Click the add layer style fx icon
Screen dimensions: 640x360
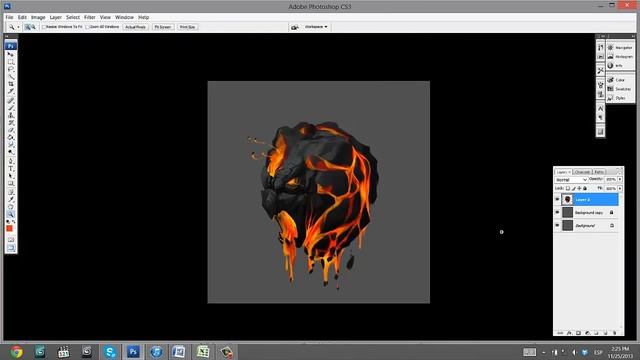(x=569, y=333)
